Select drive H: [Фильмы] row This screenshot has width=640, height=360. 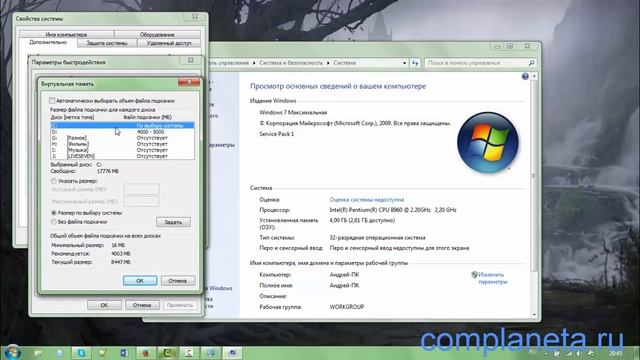[122, 144]
